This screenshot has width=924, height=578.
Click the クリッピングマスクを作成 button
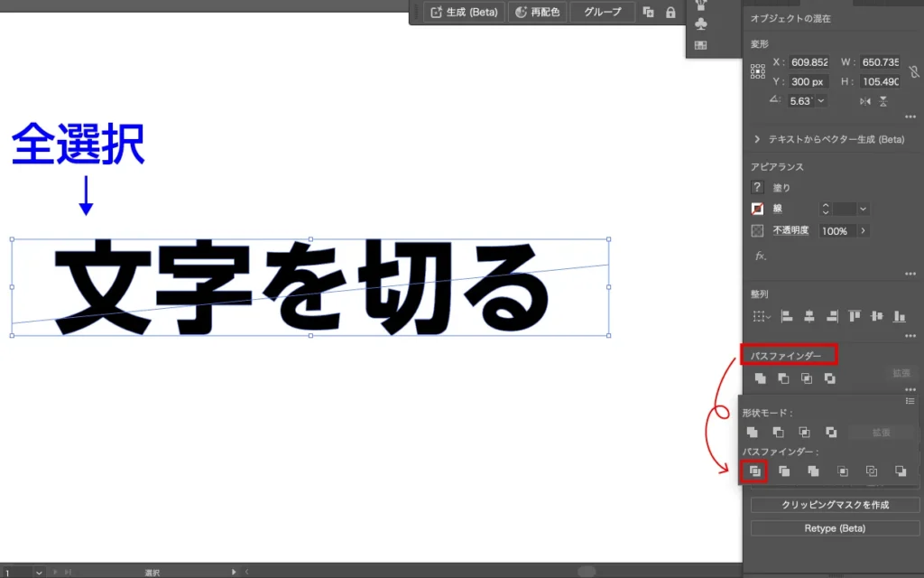pos(835,505)
